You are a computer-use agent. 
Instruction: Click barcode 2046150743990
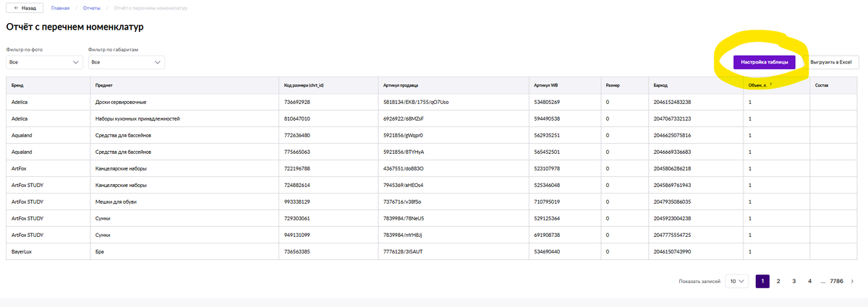[672, 251]
